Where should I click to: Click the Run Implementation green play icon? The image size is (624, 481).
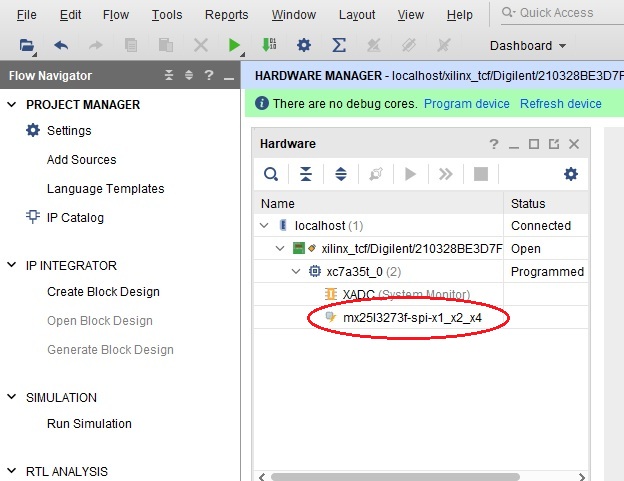pos(234,45)
